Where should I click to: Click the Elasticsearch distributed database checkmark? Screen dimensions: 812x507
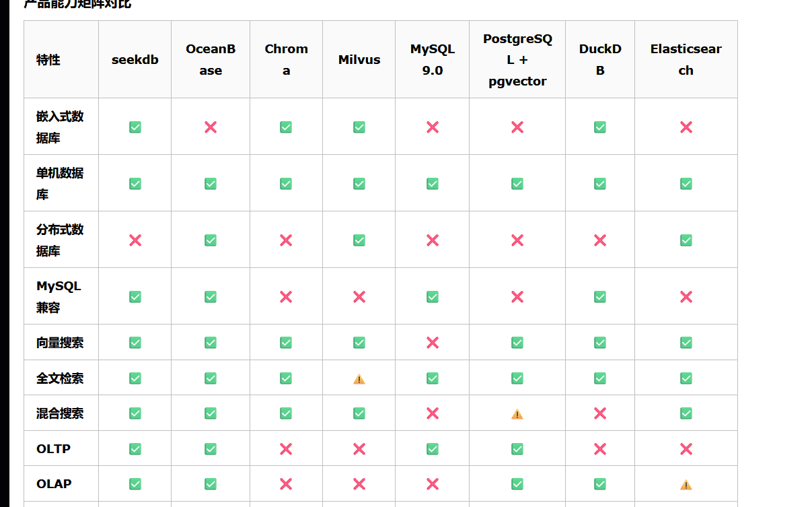[x=686, y=240]
